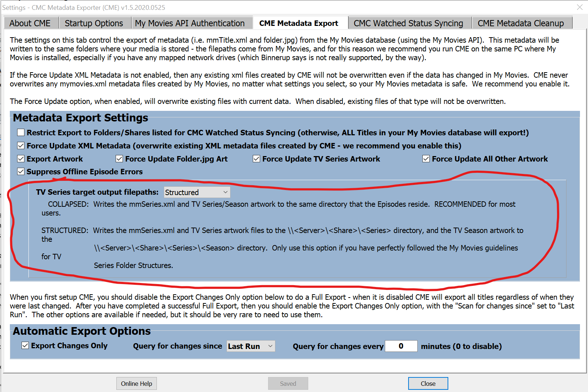588x392 pixels.
Task: Open Online Help
Action: (137, 384)
